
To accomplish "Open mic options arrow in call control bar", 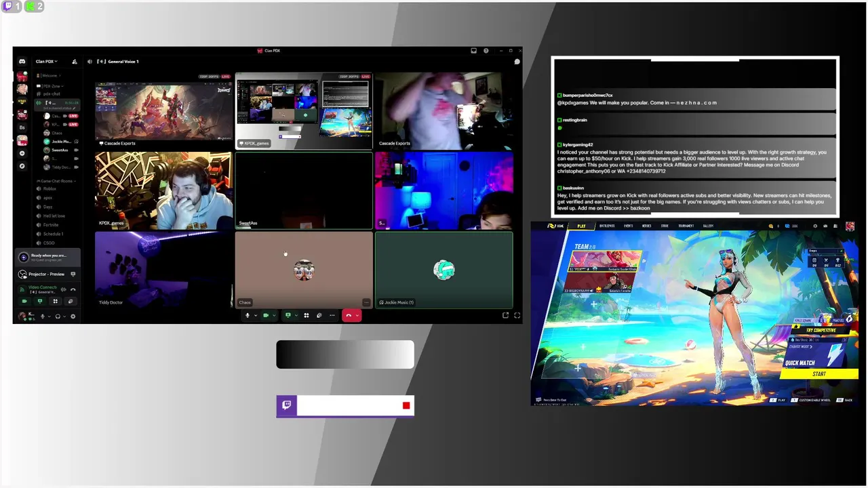I will pyautogui.click(x=256, y=315).
